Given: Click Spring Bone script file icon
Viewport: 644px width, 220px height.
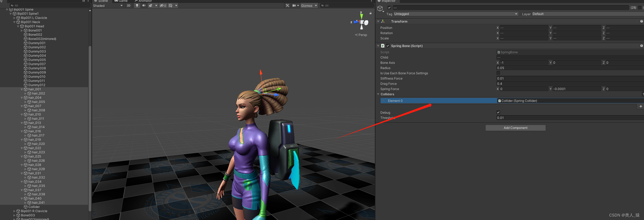Looking at the screenshot, I should [383, 46].
